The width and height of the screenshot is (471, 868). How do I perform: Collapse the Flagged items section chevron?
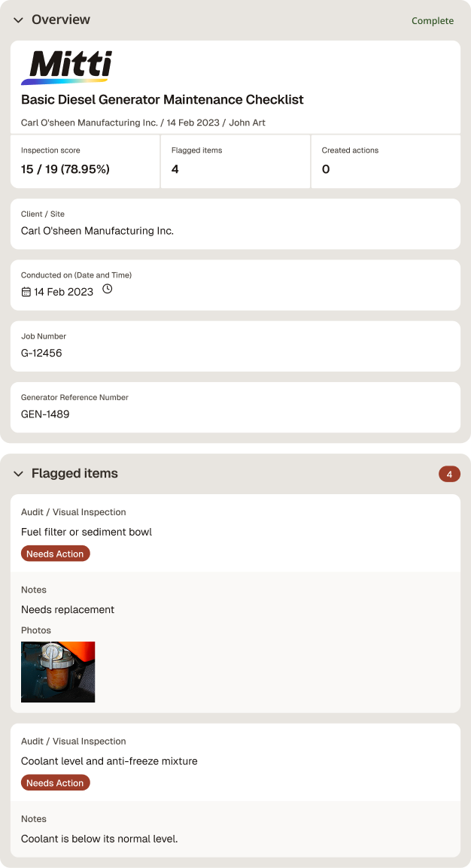(x=18, y=474)
